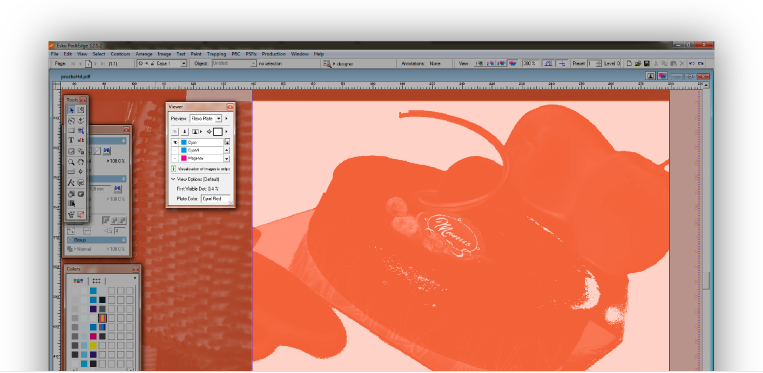Open the Preview dropdown showing Flexo Plate
763x373 pixels.
[205, 118]
